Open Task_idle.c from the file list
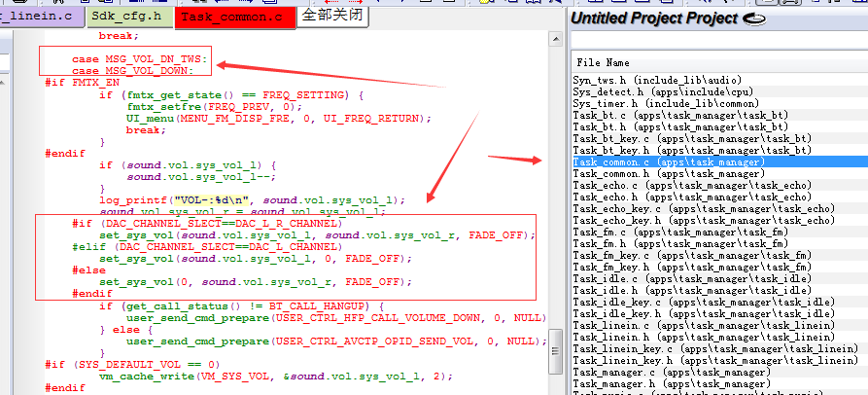The image size is (868, 395). click(692, 278)
